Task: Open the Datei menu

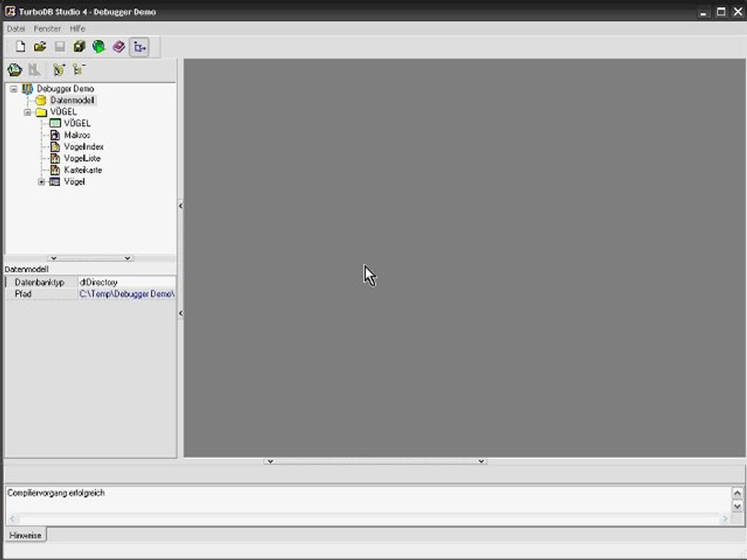Action: click(16, 29)
